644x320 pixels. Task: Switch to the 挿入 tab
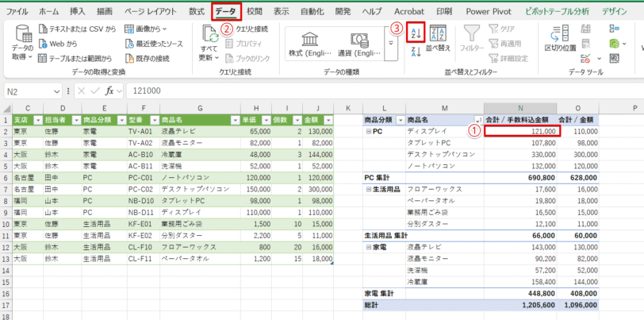(x=78, y=12)
